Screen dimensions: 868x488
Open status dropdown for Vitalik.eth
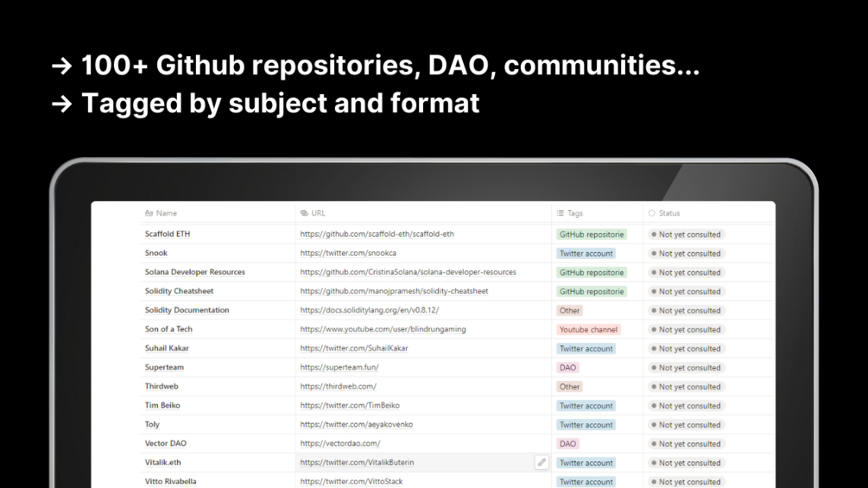point(686,463)
